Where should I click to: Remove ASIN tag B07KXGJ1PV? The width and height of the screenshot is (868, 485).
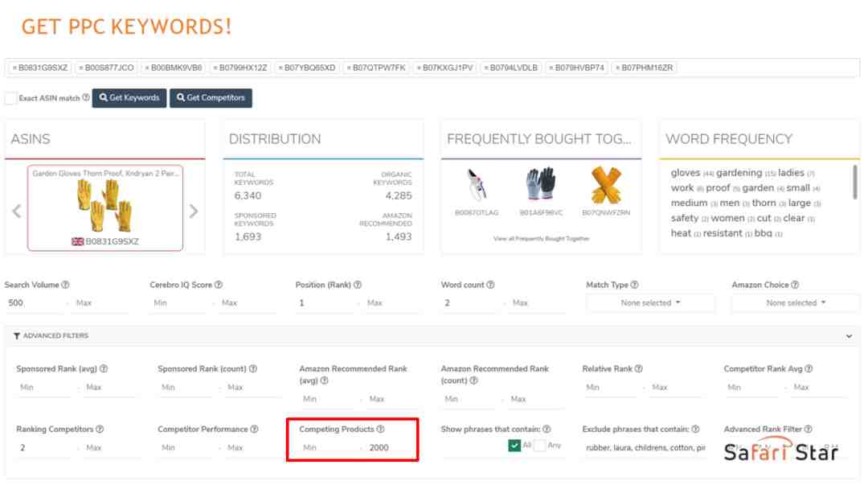(419, 68)
